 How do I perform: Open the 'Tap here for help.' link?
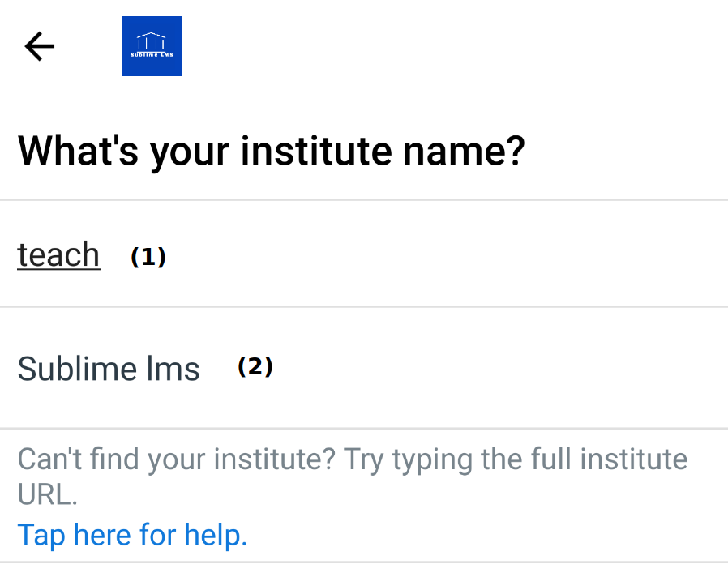coord(132,535)
